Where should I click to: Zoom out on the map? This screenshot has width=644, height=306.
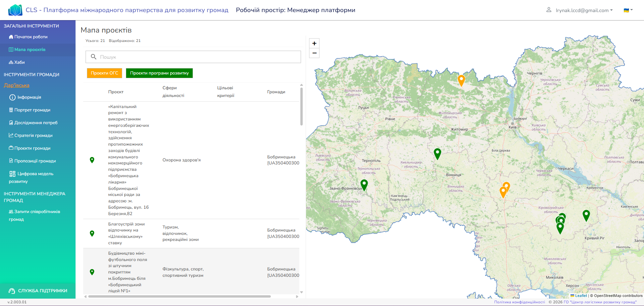pos(314,53)
